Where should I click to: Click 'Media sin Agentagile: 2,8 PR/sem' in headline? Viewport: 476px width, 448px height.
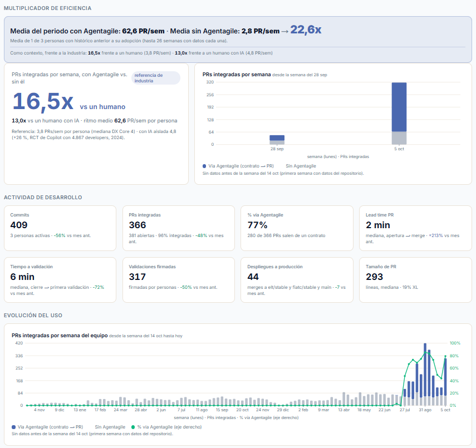point(225,31)
